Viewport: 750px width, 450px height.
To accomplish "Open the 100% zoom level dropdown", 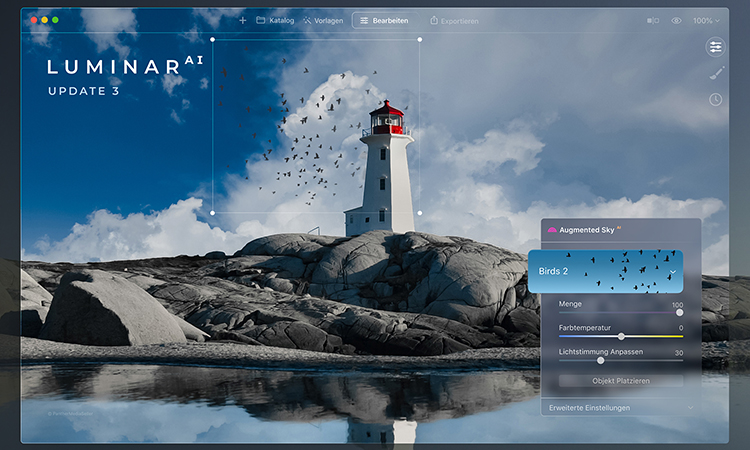I will (706, 20).
